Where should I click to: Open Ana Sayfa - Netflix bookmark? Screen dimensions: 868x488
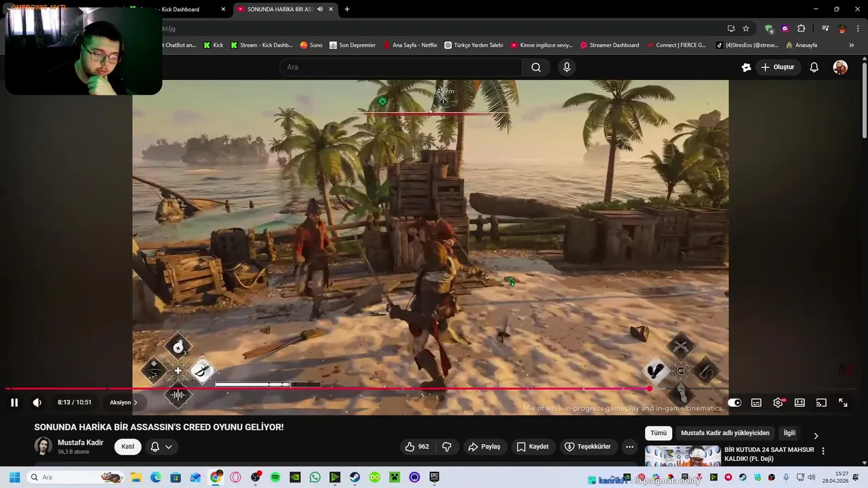pos(410,45)
